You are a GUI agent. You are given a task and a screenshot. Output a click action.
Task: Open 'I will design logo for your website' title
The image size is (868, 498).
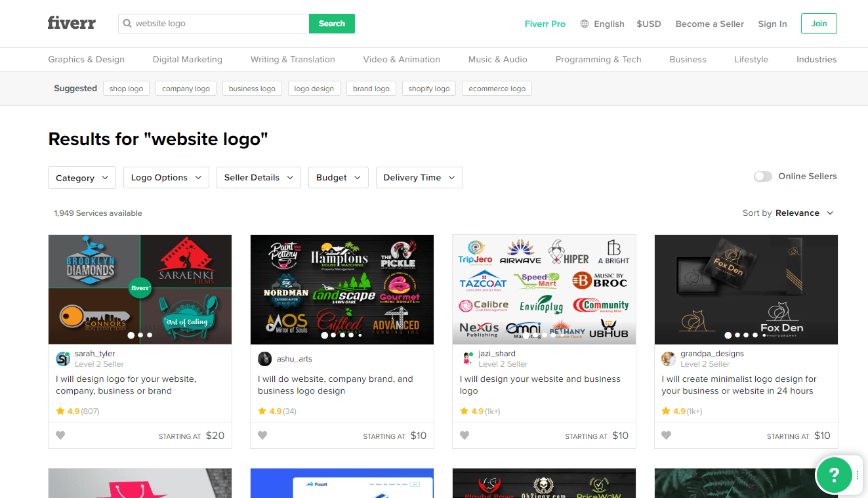126,384
